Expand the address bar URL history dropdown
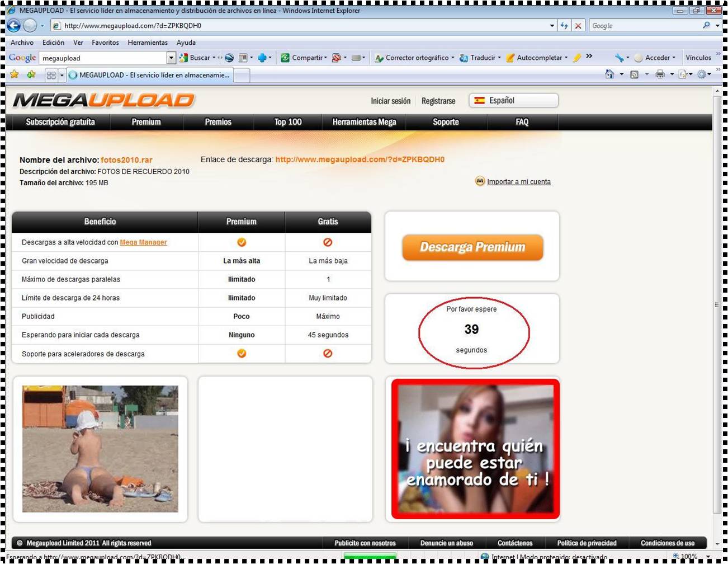This screenshot has width=728, height=564. pyautogui.click(x=552, y=26)
